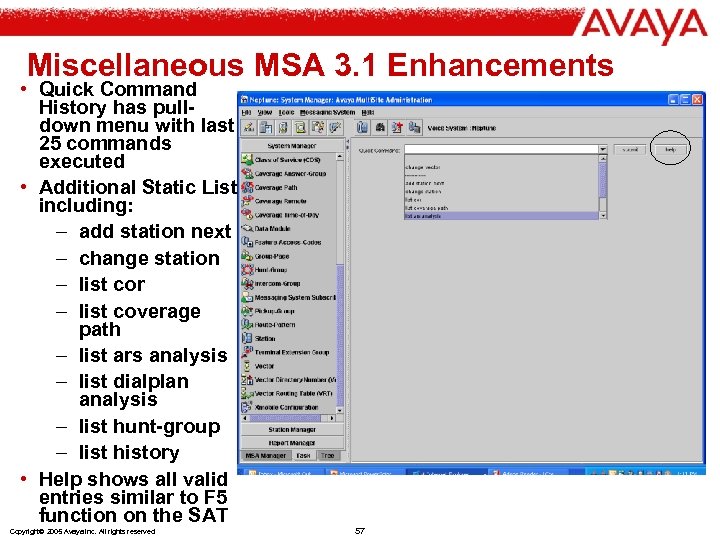Viewport: 720px width, 540px height.
Task: Open the Coverage Time-of-Day icon
Action: 248,214
